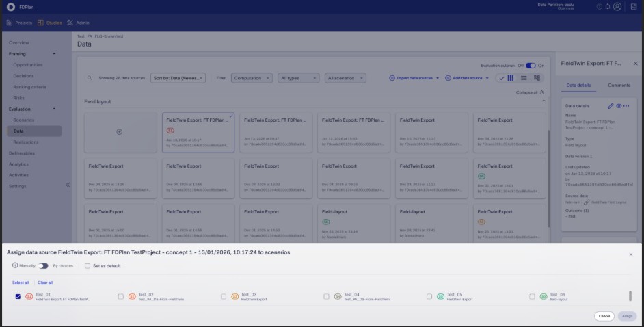The image size is (644, 327).
Task: Open the All scenarios dropdown
Action: pyautogui.click(x=345, y=78)
